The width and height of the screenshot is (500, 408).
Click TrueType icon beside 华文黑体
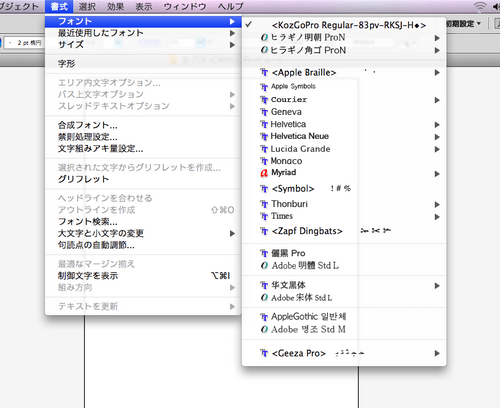(264, 285)
